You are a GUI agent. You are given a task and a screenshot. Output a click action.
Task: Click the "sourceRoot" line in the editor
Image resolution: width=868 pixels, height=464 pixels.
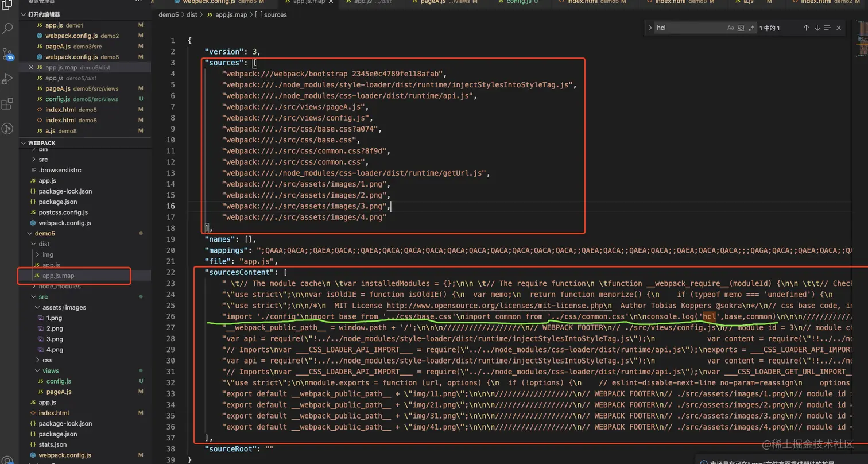239,448
